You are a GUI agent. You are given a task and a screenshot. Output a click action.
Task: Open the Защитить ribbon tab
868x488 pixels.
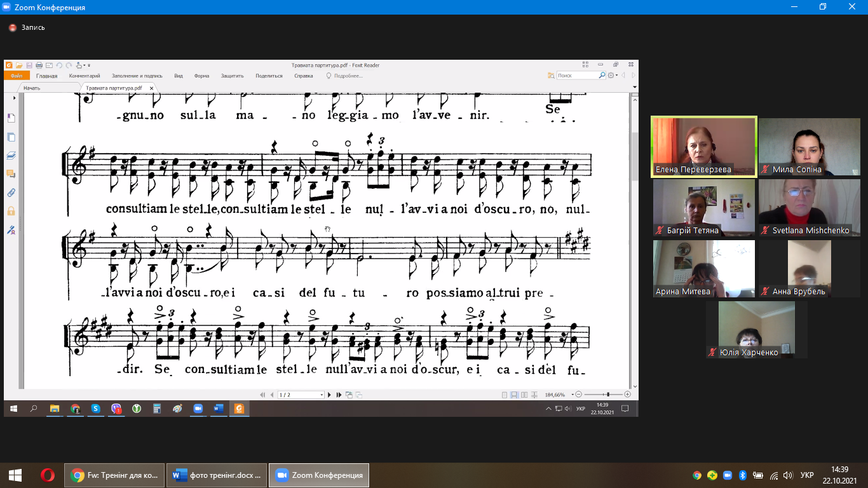point(232,76)
